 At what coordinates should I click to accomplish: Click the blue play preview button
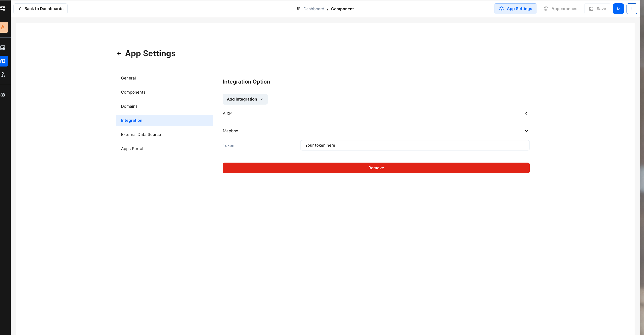click(618, 9)
